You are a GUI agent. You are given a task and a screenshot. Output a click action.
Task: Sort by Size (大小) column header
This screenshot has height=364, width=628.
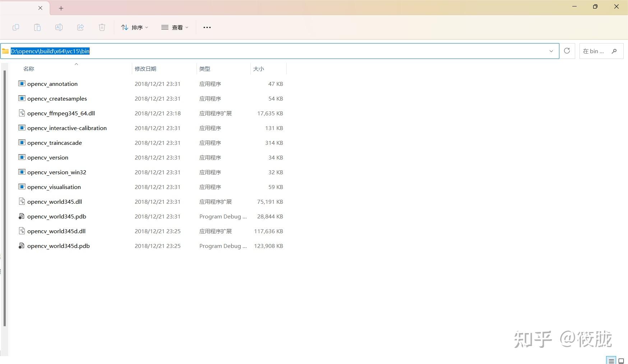point(259,69)
